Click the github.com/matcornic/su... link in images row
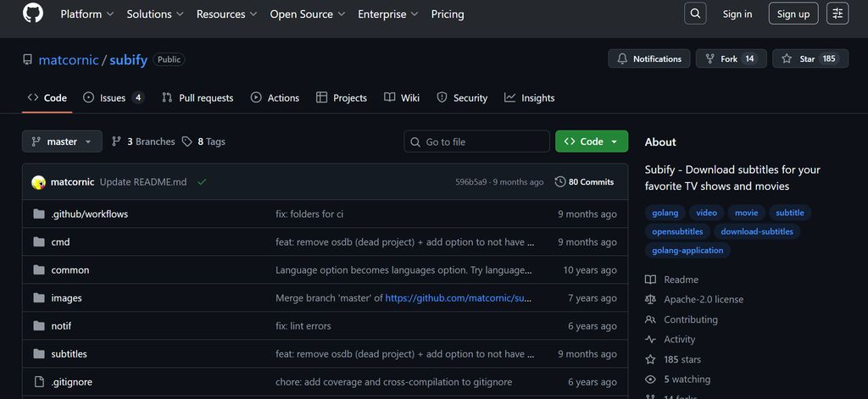Viewport: 868px width, 399px height. point(459,298)
